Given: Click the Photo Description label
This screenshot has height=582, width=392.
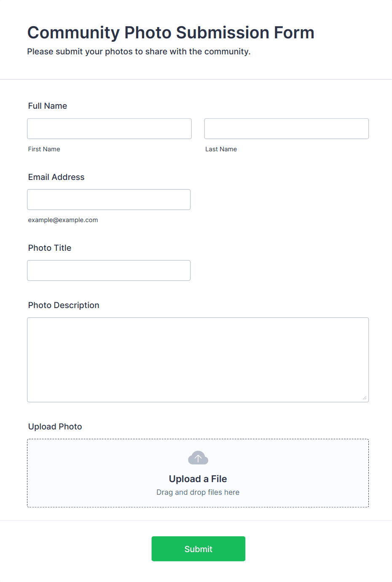Looking at the screenshot, I should tap(64, 305).
